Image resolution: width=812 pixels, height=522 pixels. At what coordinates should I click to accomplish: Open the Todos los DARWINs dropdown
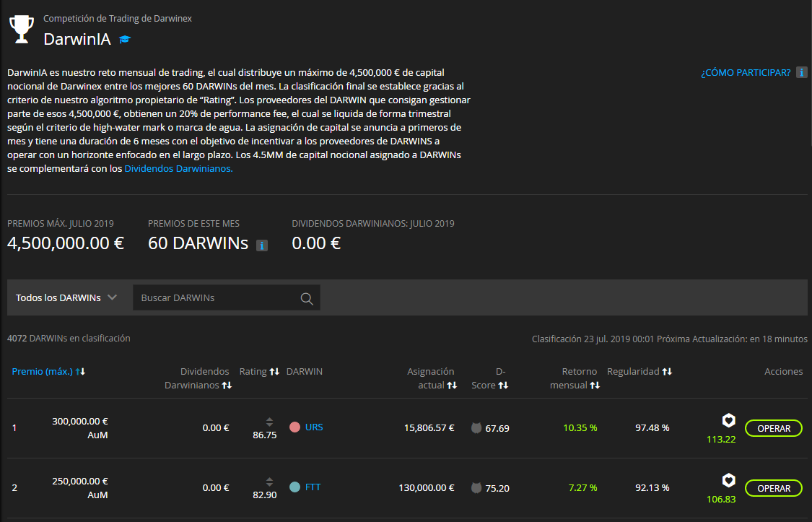66,297
